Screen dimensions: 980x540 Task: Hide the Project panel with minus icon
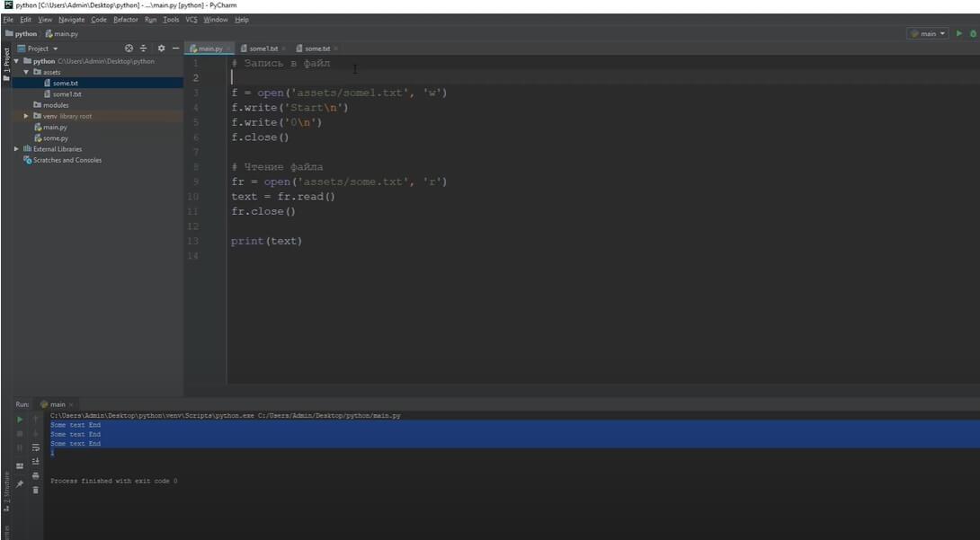coord(175,48)
